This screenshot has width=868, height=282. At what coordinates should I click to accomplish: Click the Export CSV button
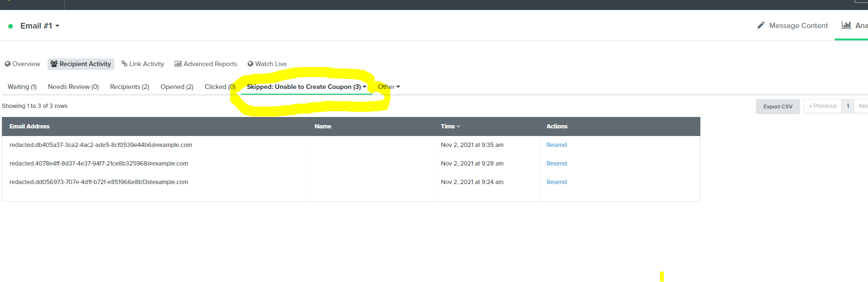[x=778, y=107]
